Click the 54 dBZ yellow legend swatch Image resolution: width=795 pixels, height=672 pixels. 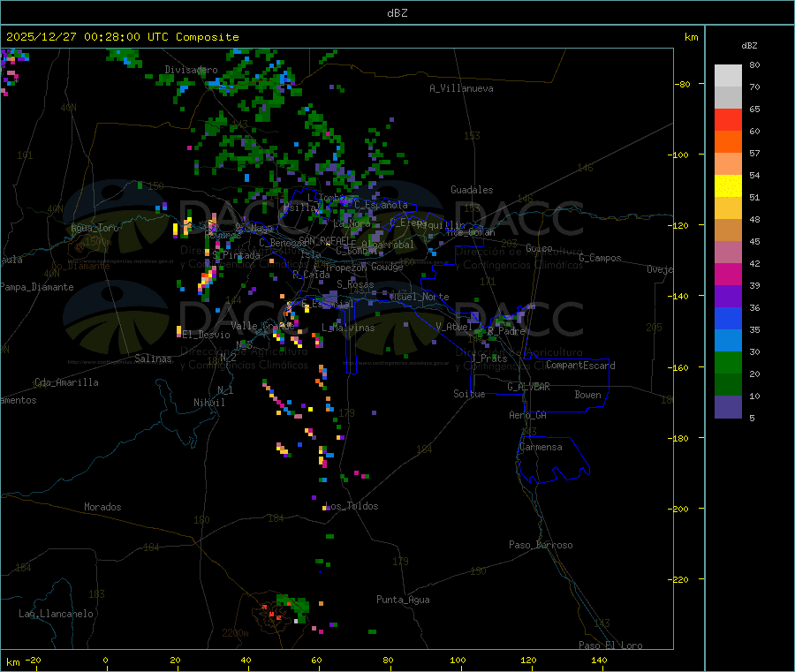click(x=728, y=186)
